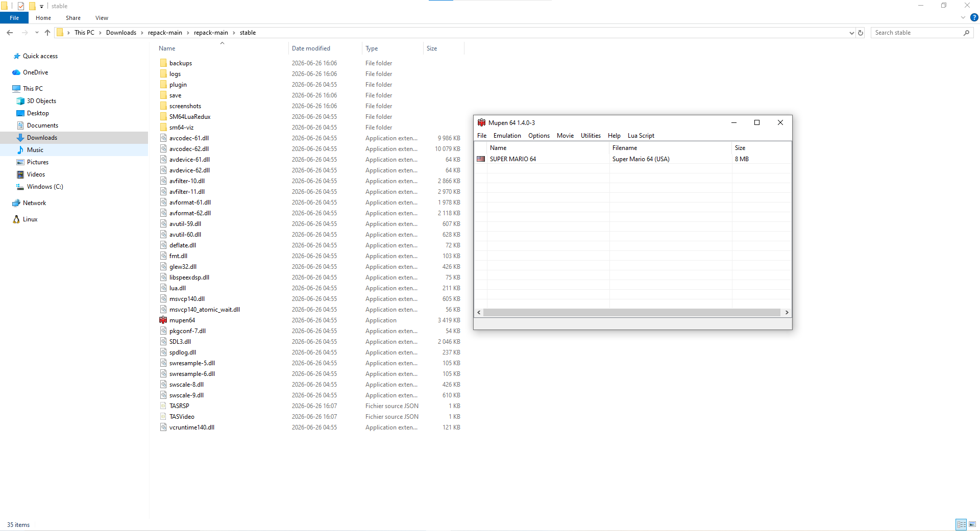Select Downloads in navigation pane
This screenshot has width=980, height=531.
[42, 138]
